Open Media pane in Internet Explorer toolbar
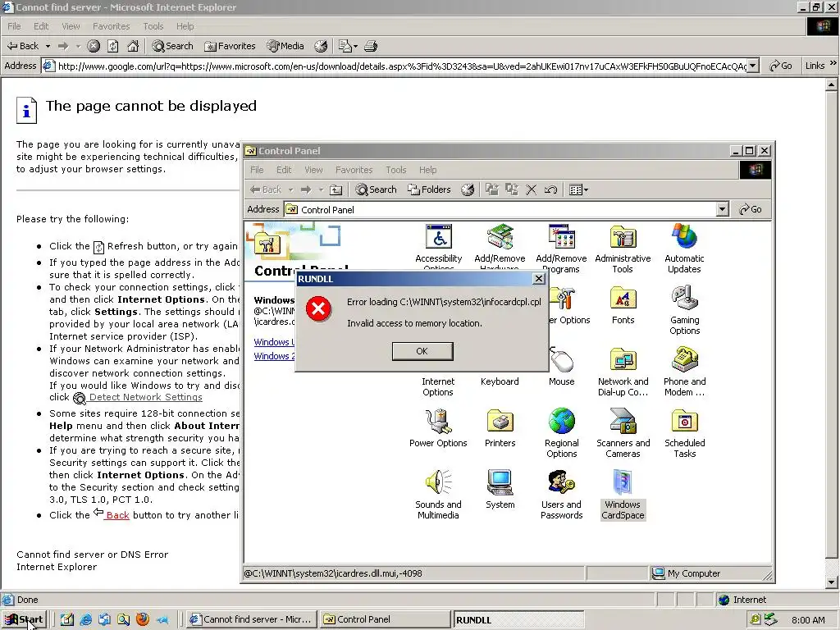 [x=285, y=46]
